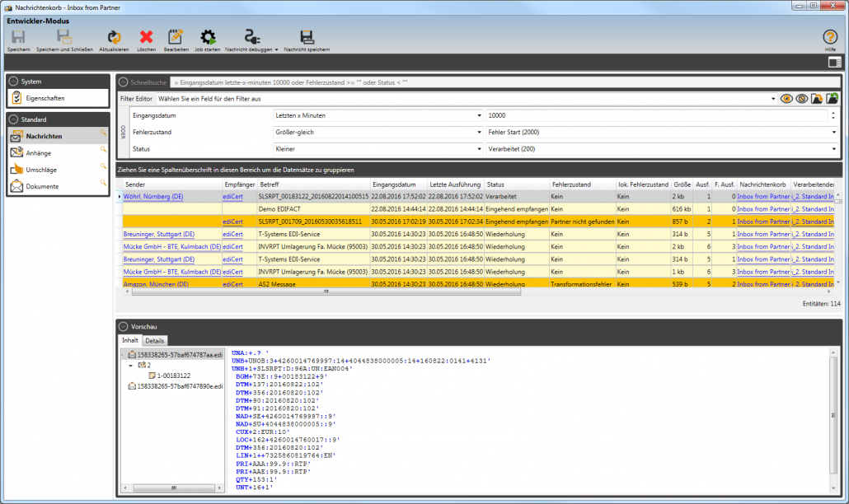Collapse the Schnellsuche section

coord(123,82)
